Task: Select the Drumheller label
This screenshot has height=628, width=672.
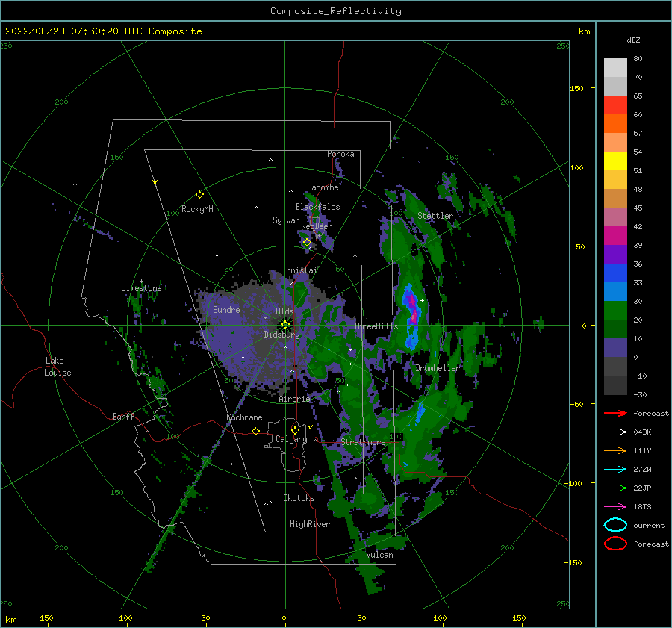Action: click(437, 368)
